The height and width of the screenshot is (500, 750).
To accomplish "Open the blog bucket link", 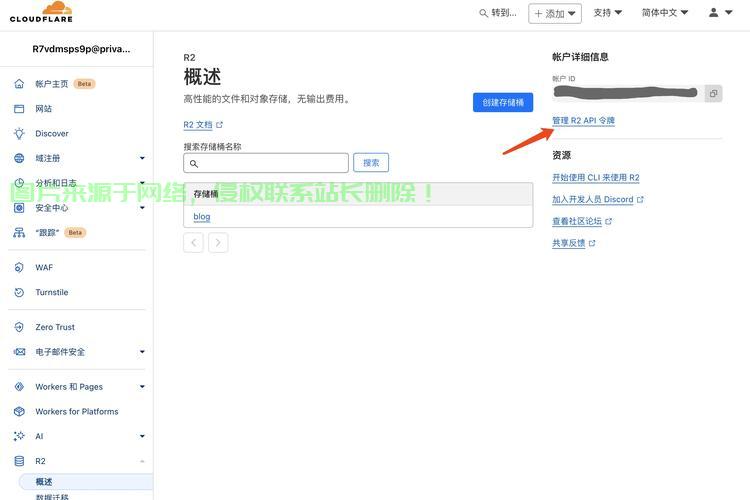I will (x=202, y=217).
